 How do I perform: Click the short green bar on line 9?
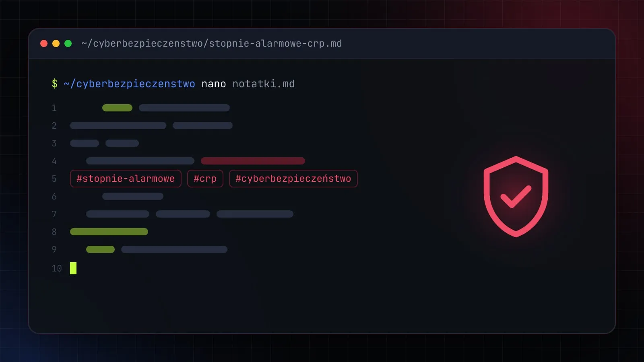click(x=101, y=249)
